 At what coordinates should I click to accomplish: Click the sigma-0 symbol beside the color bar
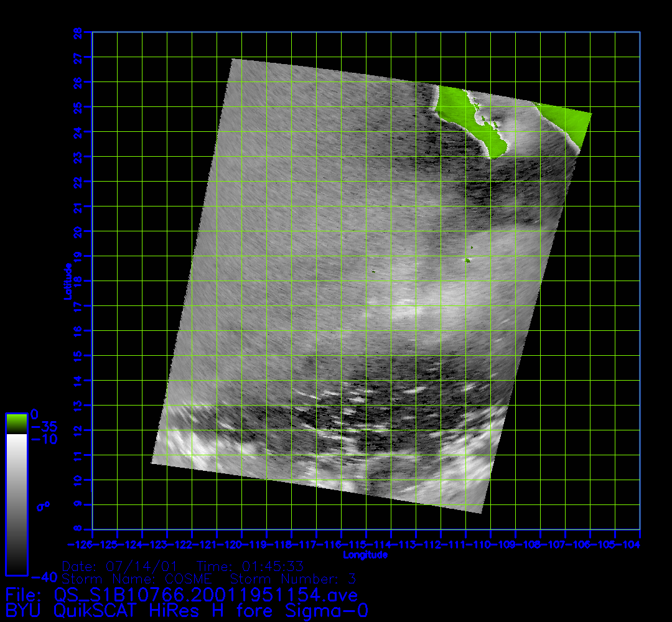(44, 506)
